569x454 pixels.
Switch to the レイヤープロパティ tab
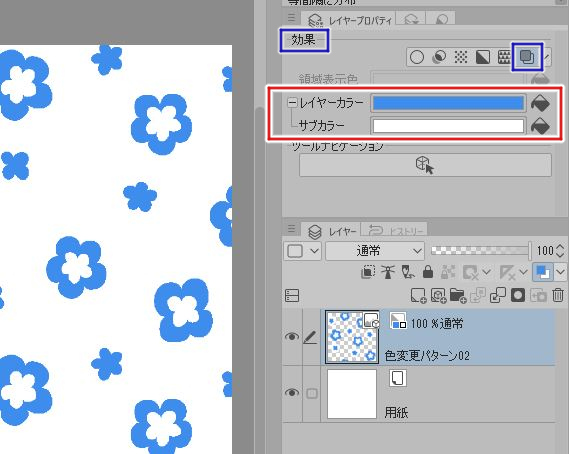(350, 19)
